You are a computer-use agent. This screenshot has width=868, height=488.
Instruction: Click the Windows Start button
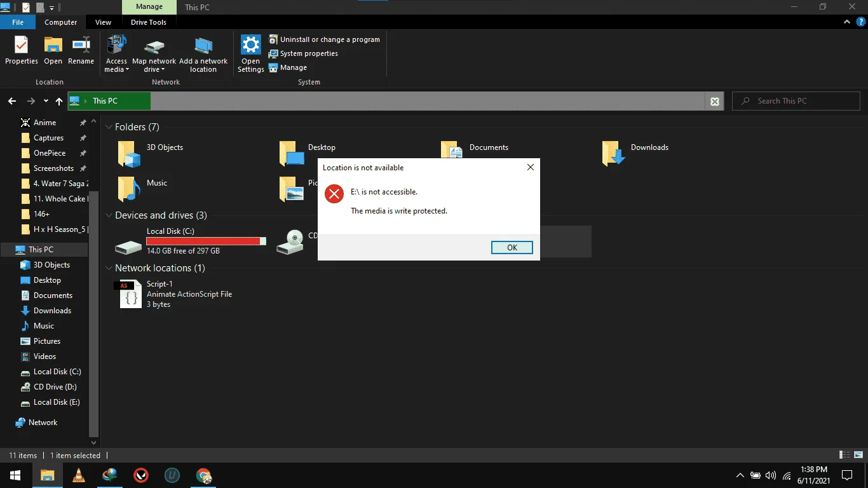coord(15,475)
